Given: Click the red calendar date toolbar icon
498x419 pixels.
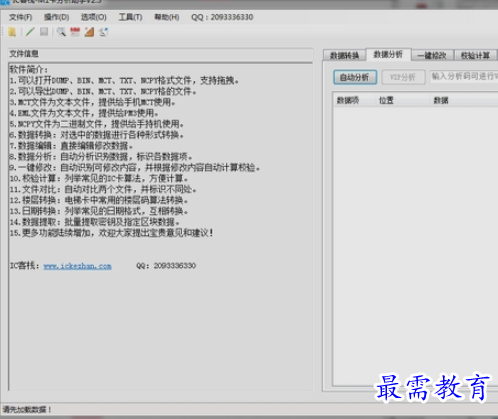Looking at the screenshot, I should pyautogui.click(x=75, y=32).
